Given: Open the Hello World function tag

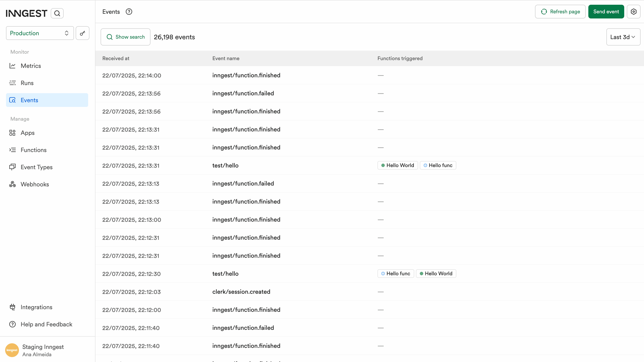Looking at the screenshot, I should pyautogui.click(x=397, y=165).
